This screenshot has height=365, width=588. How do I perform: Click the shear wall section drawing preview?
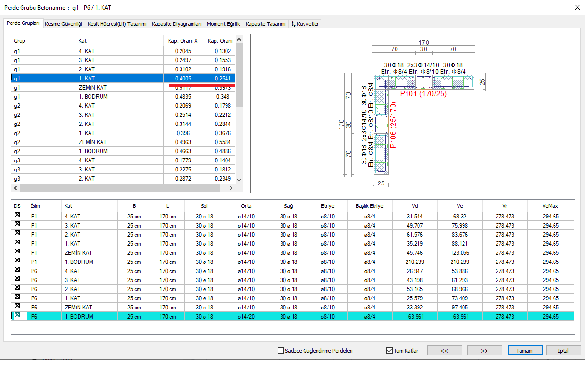(412, 113)
